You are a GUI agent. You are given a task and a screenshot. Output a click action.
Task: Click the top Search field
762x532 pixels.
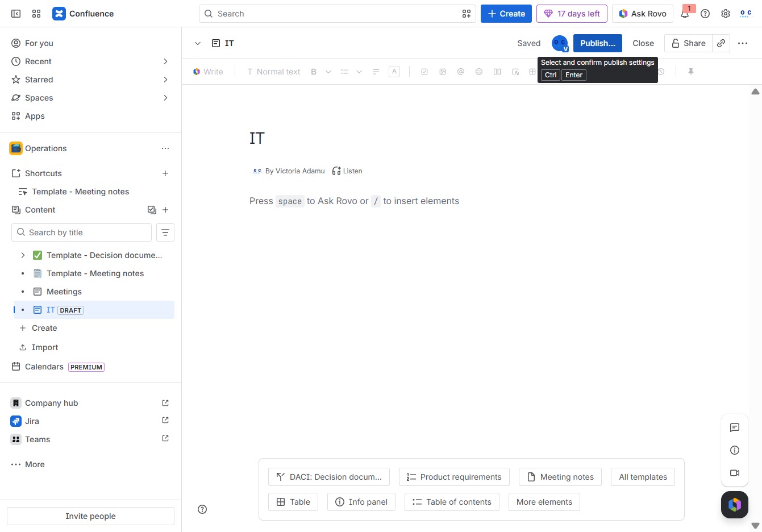pos(338,14)
